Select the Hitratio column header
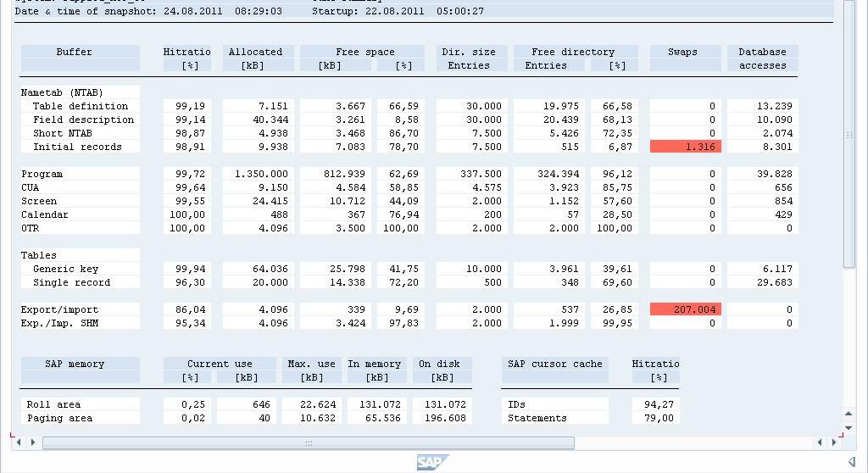 pyautogui.click(x=186, y=52)
